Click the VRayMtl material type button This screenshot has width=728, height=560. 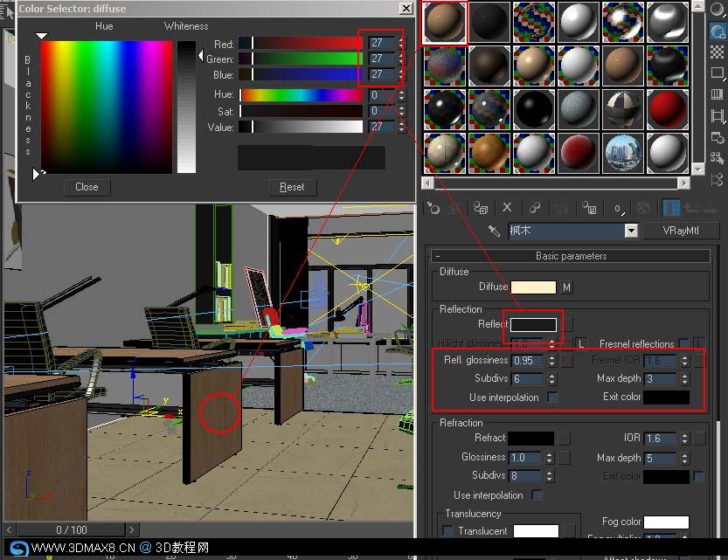point(680,231)
